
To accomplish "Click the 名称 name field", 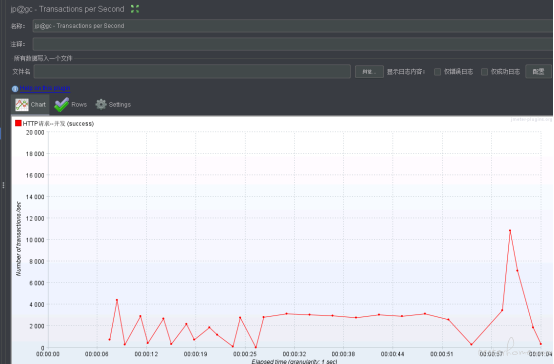I will pos(293,26).
